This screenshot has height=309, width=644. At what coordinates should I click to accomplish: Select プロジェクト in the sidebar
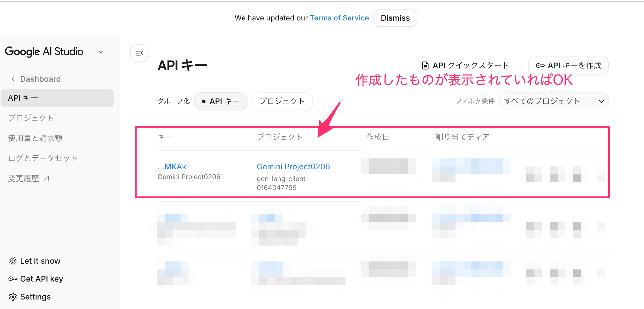[31, 118]
